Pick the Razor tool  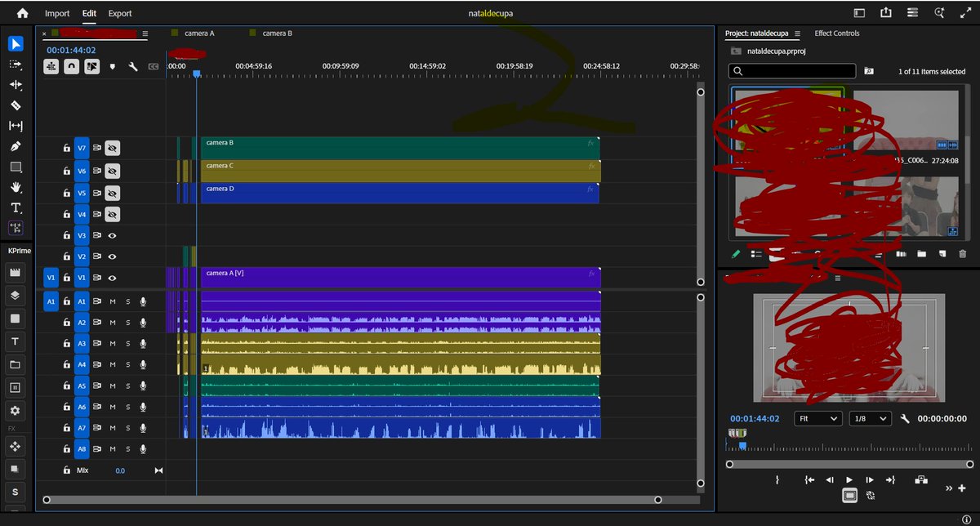click(x=16, y=105)
